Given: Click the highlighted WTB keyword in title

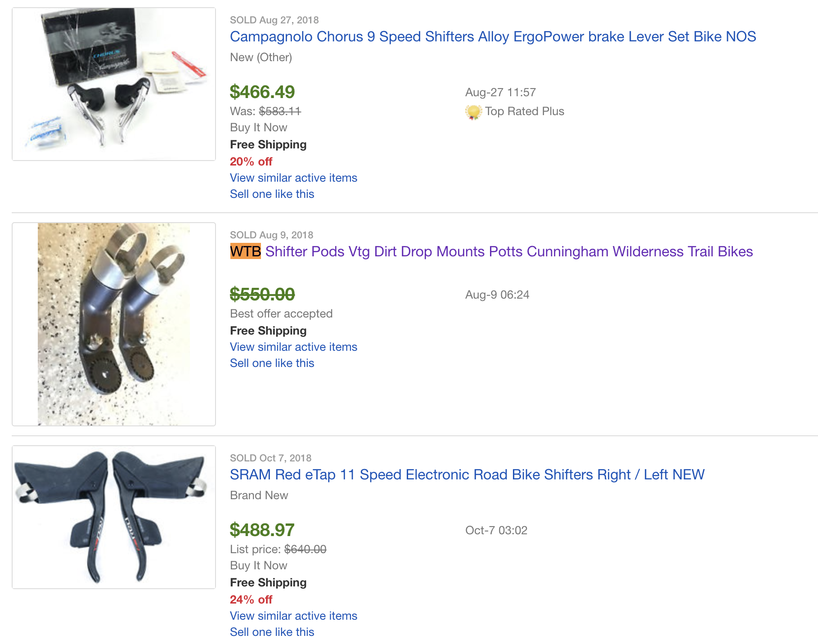Looking at the screenshot, I should 245,251.
